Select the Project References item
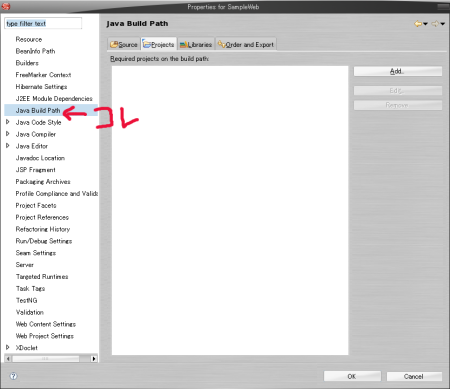The image size is (450, 389). coord(42,217)
